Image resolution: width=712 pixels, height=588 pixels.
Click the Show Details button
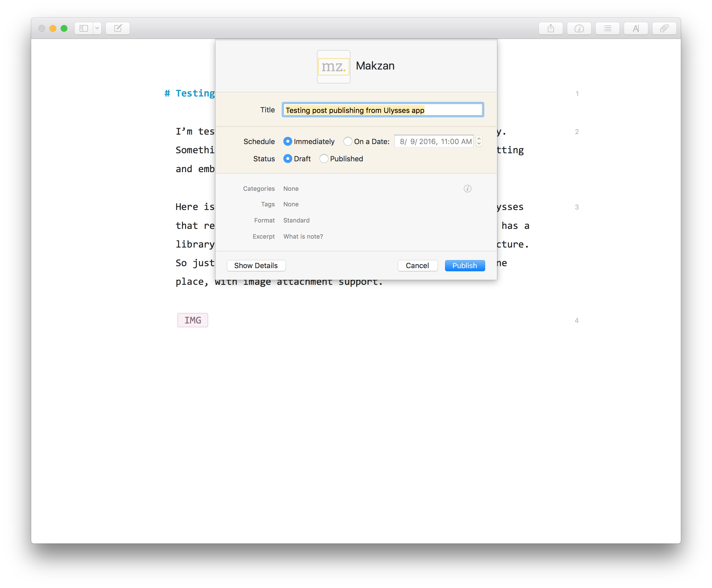coord(256,266)
